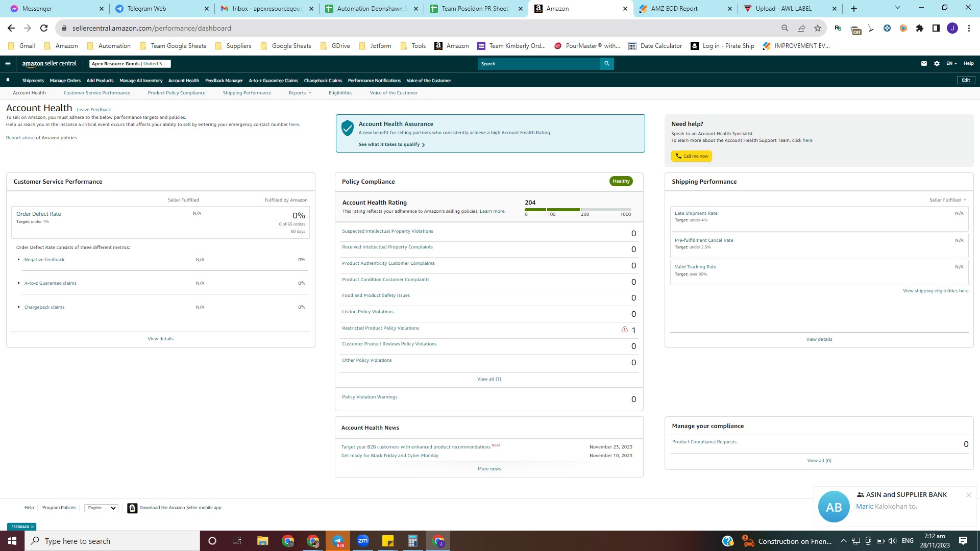The height and width of the screenshot is (551, 980).
Task: Expand the hidden system tray icons chevron
Action: tap(843, 541)
